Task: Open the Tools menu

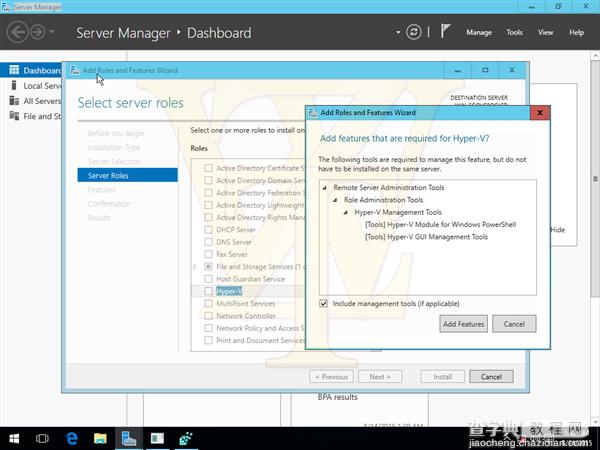Action: (514, 33)
